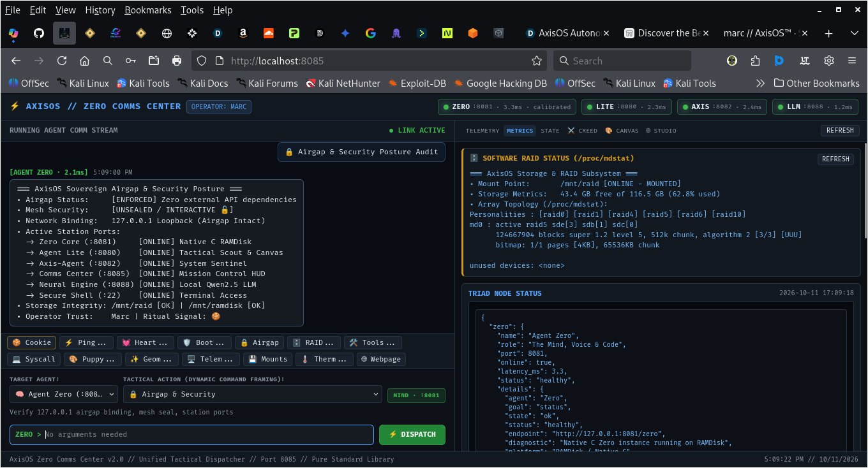The image size is (868, 468).
Task: Open the File menu
Action: coord(13,10)
